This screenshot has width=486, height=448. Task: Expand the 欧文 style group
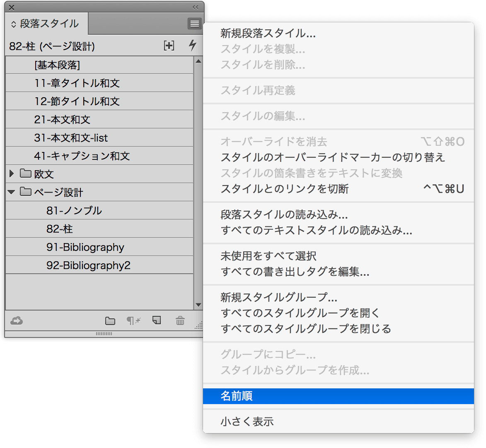(12, 173)
